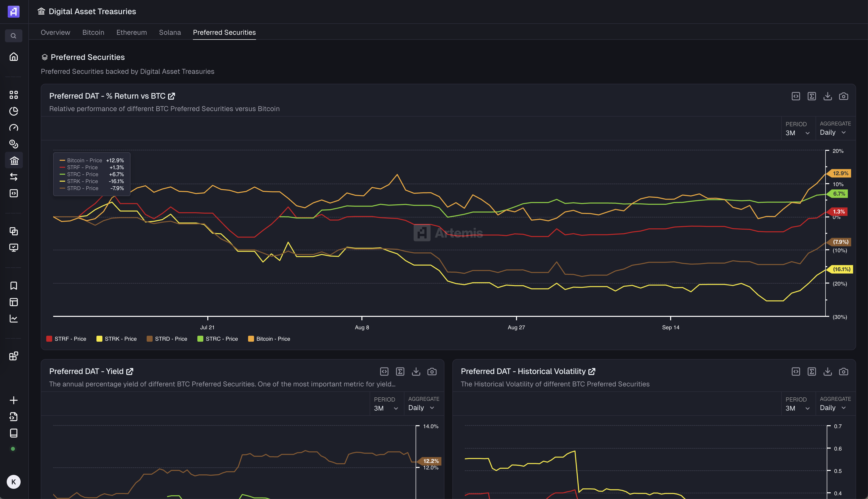Click camera icon on Historical Volatility chart
This screenshot has height=499, width=868.
(843, 372)
